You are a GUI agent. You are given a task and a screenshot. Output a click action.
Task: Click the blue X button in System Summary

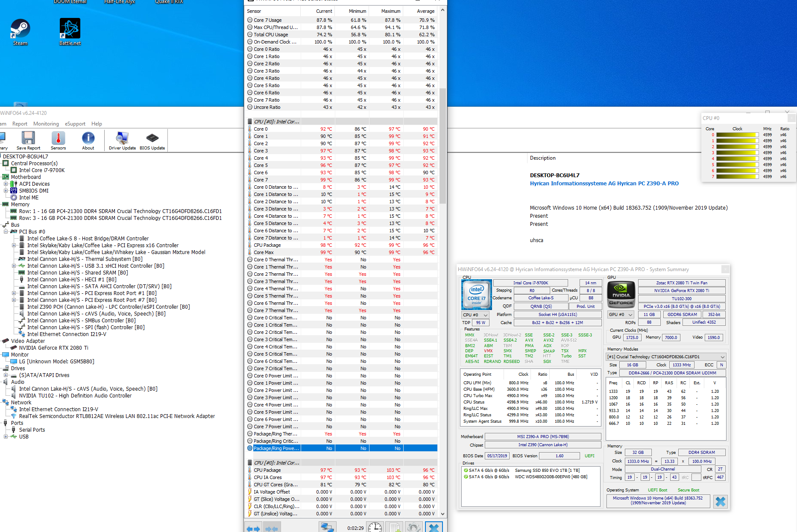coord(721,501)
